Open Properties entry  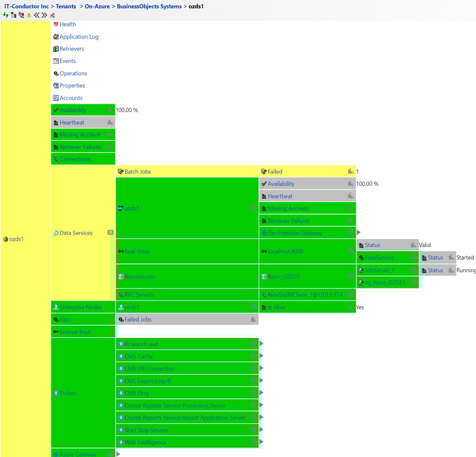(x=72, y=86)
